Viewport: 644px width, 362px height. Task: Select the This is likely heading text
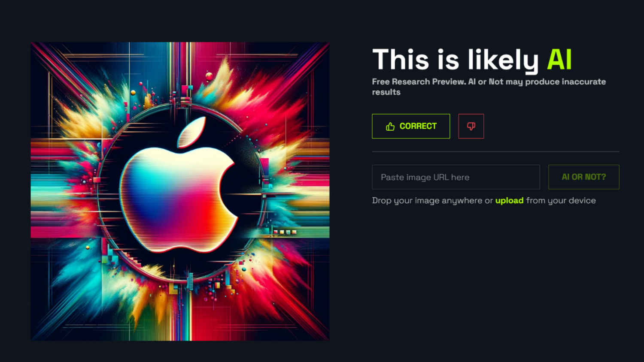[x=456, y=60]
